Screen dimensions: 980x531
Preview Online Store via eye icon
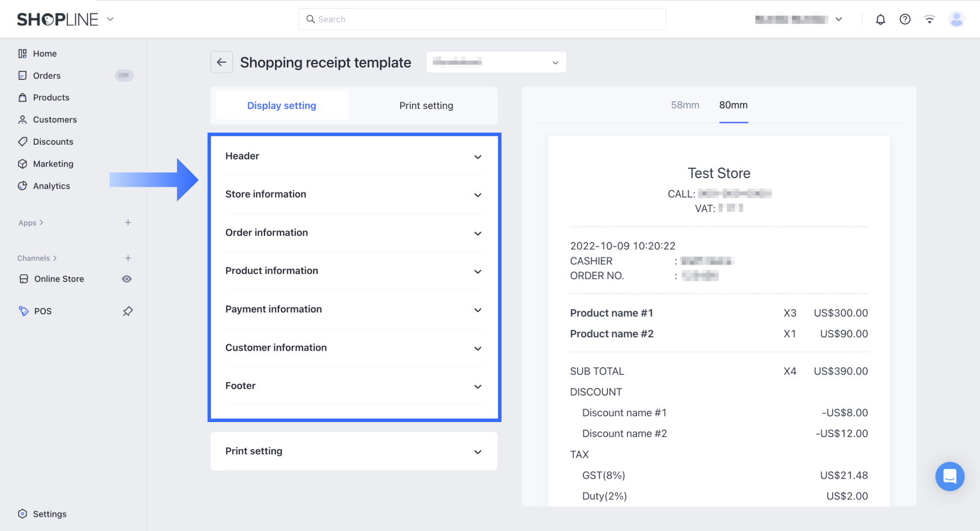(127, 279)
